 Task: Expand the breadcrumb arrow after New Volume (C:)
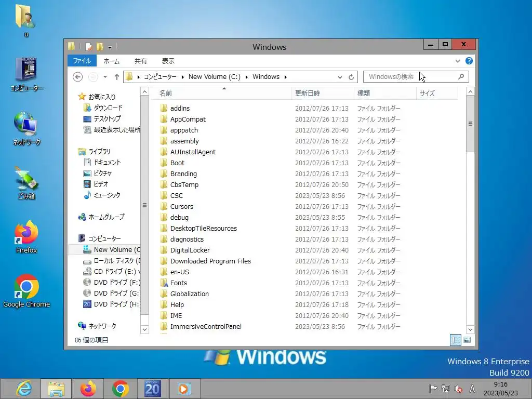click(246, 77)
